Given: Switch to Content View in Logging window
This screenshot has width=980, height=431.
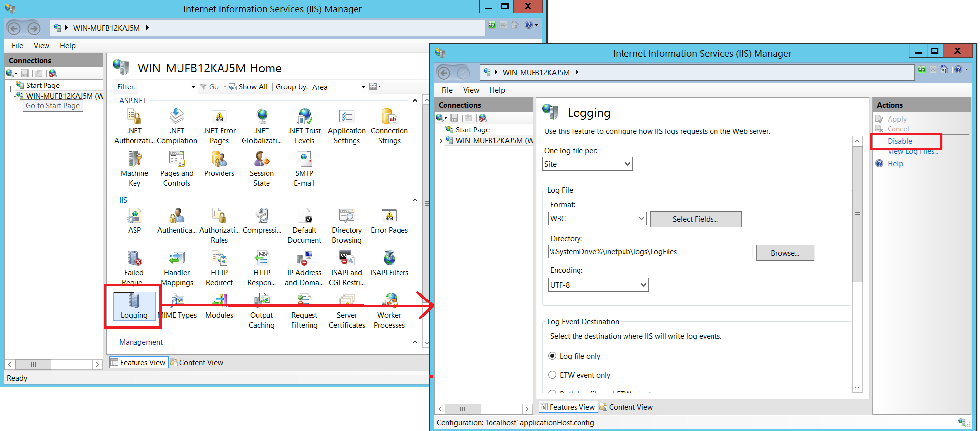Looking at the screenshot, I should 626,407.
